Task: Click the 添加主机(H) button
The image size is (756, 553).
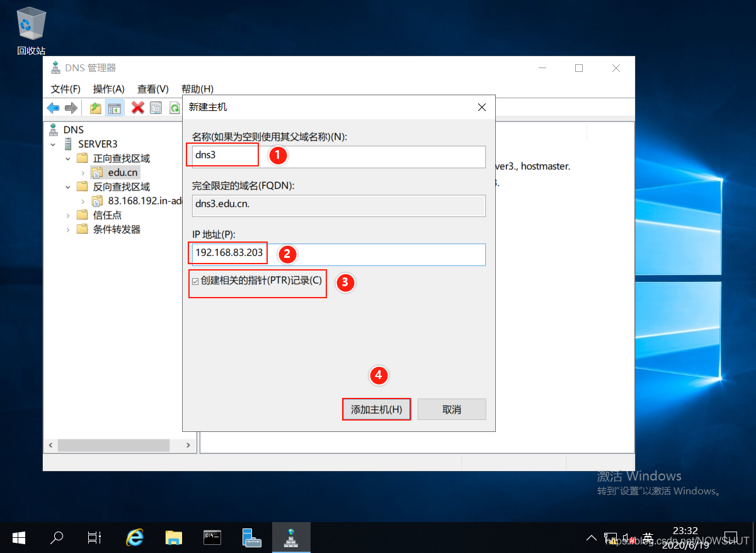Action: coord(376,409)
